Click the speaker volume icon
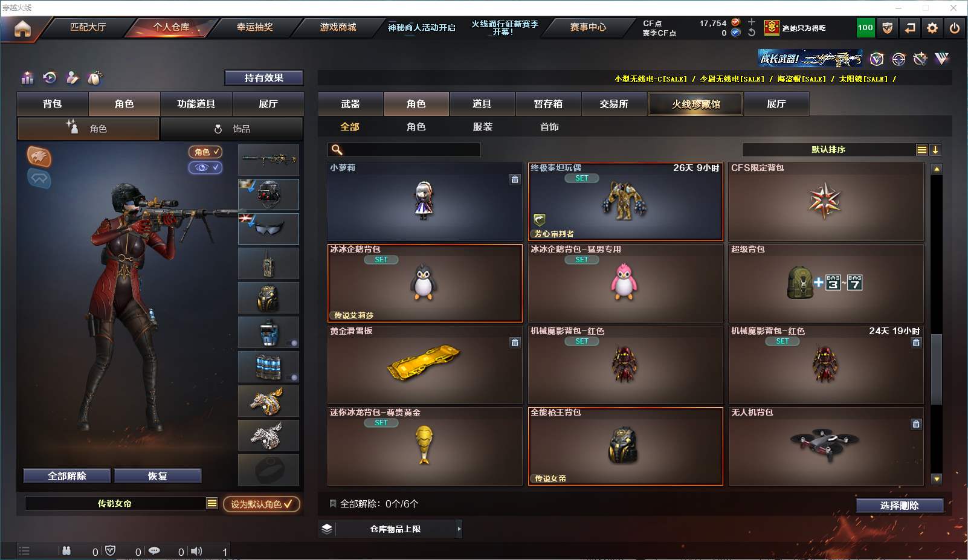The height and width of the screenshot is (560, 968). (x=196, y=551)
